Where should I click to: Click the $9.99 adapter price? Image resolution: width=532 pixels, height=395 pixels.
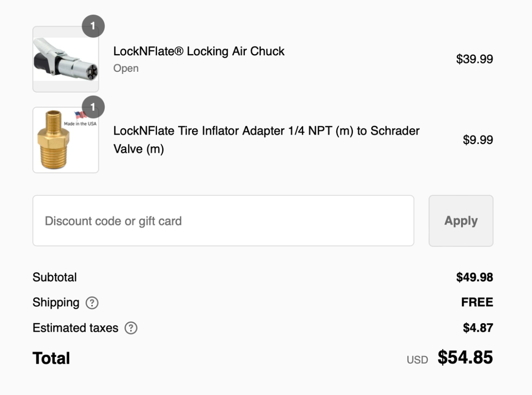[478, 140]
